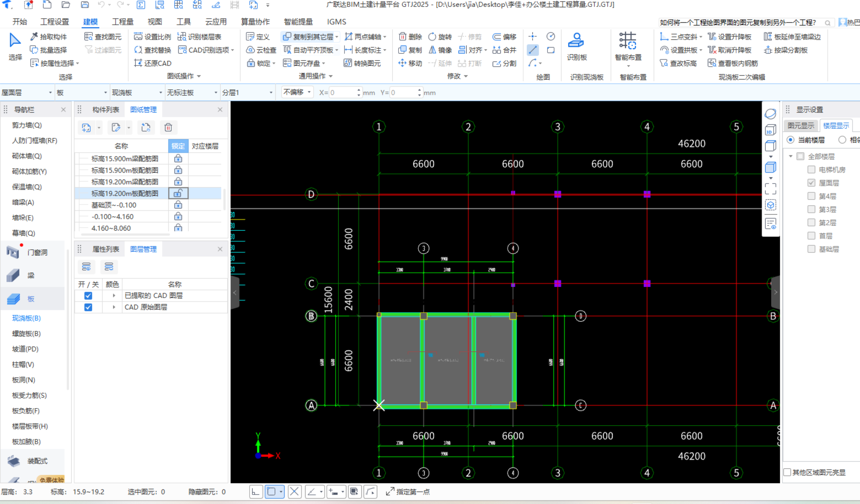Expand 已提取的 CAD 图层 row arrow
This screenshot has width=860, height=504.
click(x=114, y=296)
